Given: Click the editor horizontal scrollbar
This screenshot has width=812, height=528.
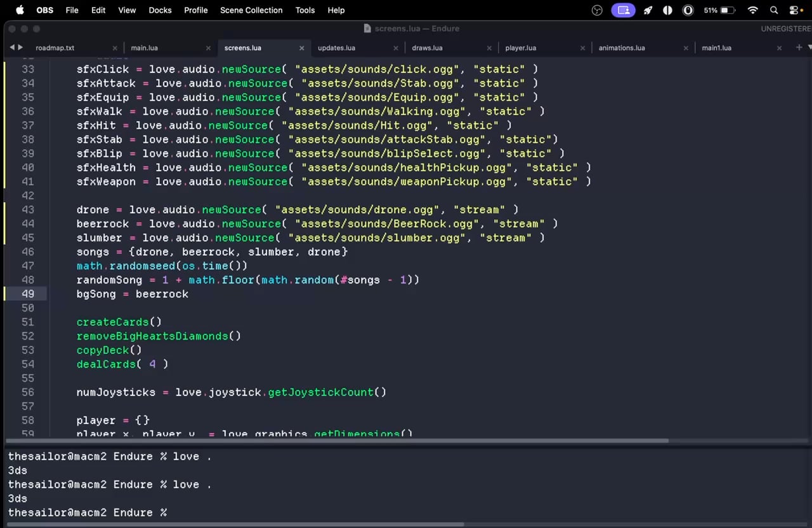Looking at the screenshot, I should coord(336,440).
